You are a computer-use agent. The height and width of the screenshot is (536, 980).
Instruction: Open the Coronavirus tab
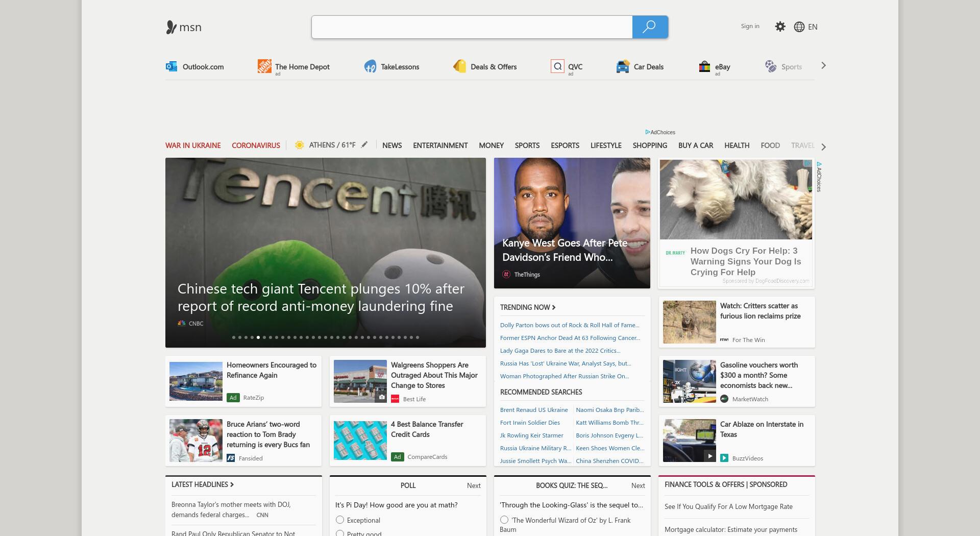[256, 145]
